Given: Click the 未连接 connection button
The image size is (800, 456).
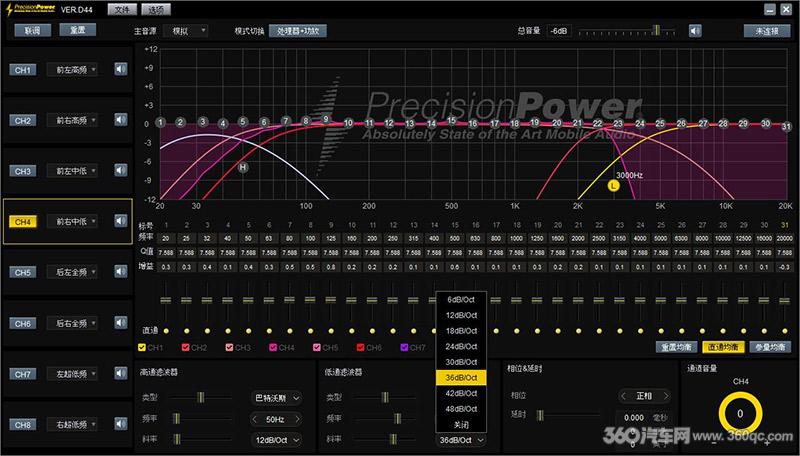Looking at the screenshot, I should click(x=767, y=31).
